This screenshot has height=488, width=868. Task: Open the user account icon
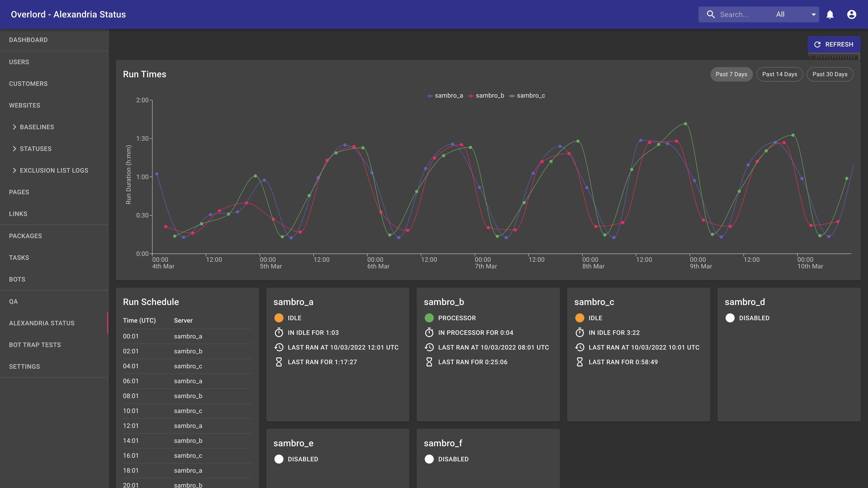coord(851,14)
